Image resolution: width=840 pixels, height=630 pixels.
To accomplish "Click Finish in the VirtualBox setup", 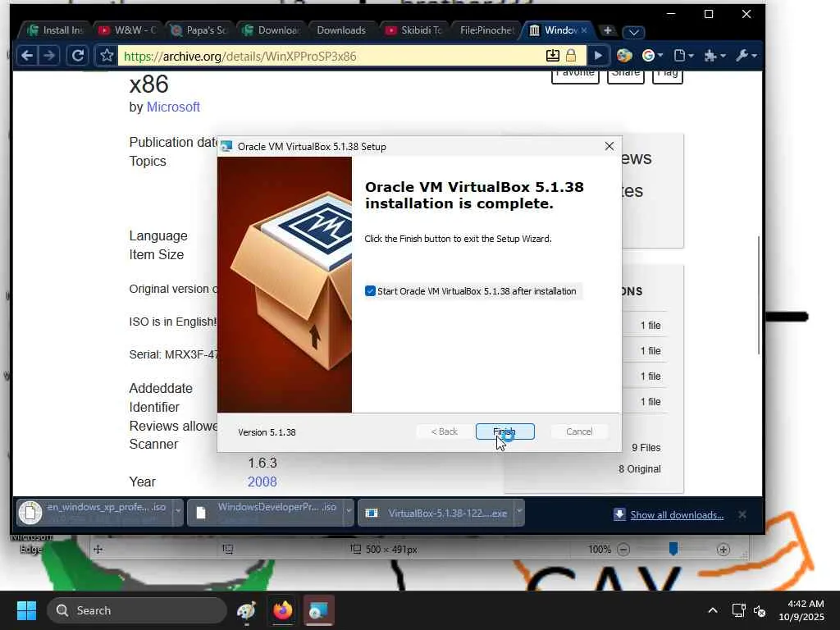I will (504, 431).
